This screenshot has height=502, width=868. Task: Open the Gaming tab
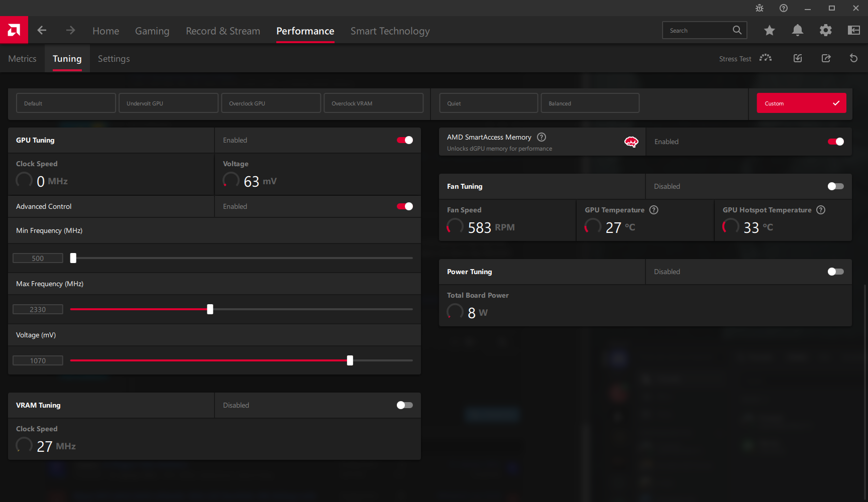tap(152, 31)
